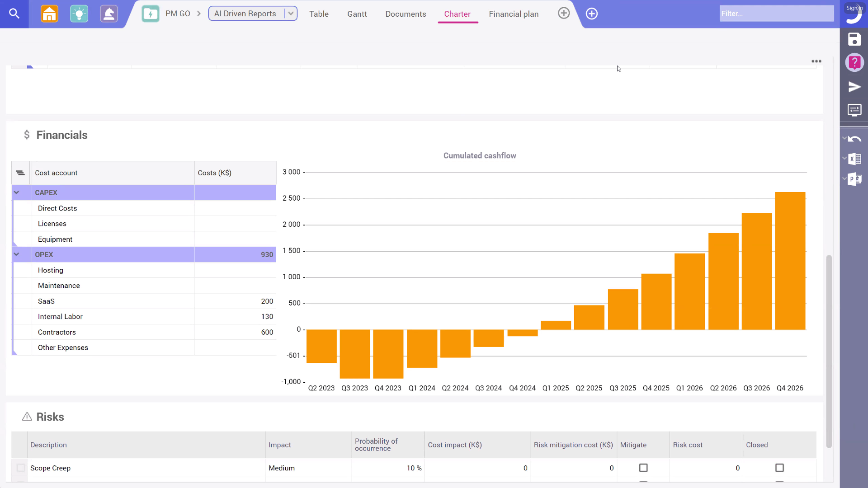Viewport: 868px width, 488px height.
Task: Click the chess knight icon
Action: click(x=108, y=14)
